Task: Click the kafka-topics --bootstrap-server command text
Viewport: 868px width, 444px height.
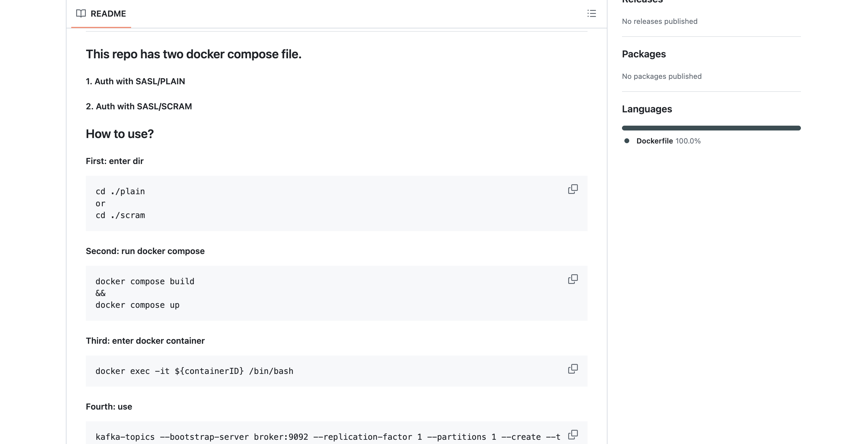Action: (x=328, y=437)
